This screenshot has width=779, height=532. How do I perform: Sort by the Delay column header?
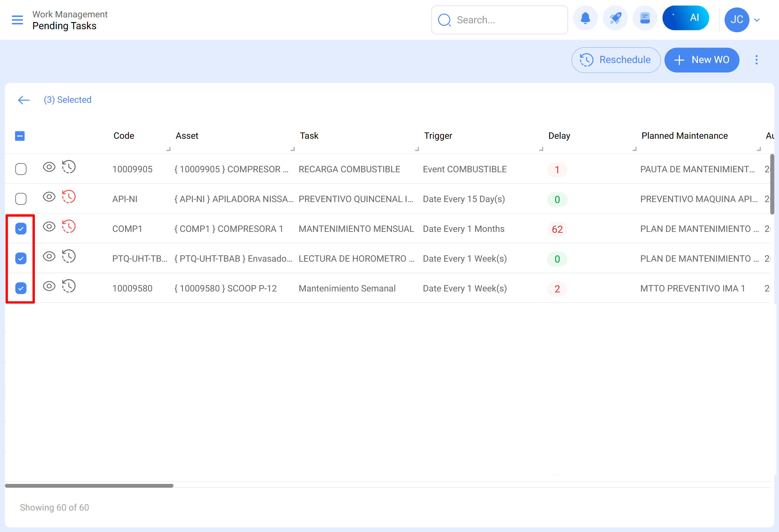pos(559,136)
